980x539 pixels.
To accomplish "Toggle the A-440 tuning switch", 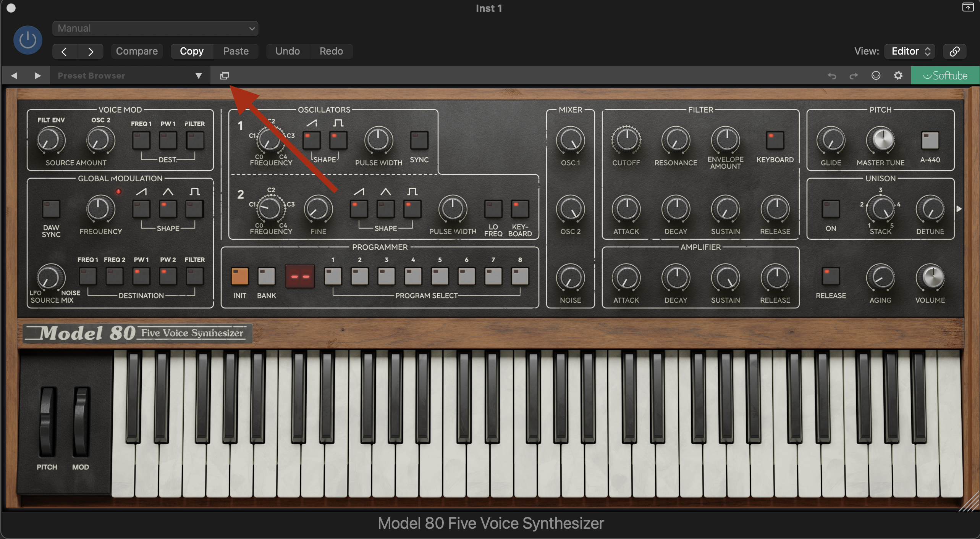I will [930, 140].
